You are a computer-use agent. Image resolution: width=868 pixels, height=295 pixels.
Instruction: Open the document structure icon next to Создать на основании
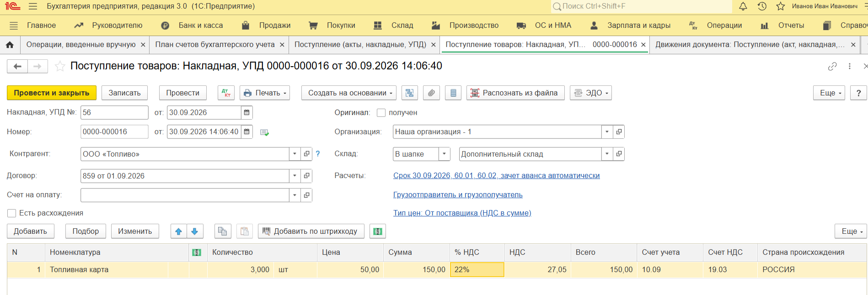pyautogui.click(x=409, y=93)
